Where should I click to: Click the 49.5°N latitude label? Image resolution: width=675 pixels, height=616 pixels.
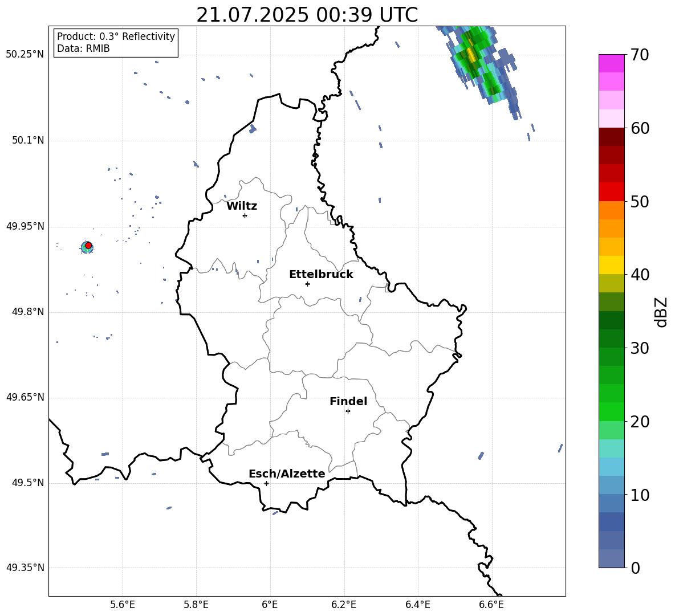click(x=28, y=483)
